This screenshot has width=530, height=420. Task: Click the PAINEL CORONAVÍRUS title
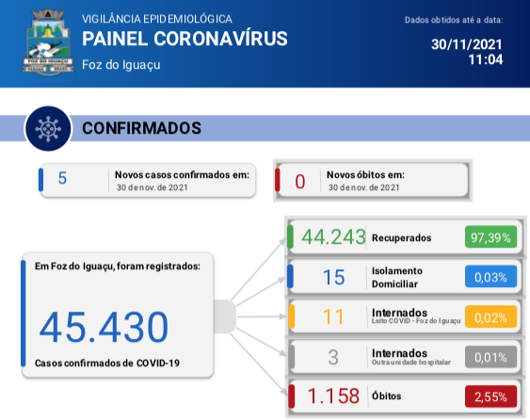185,39
